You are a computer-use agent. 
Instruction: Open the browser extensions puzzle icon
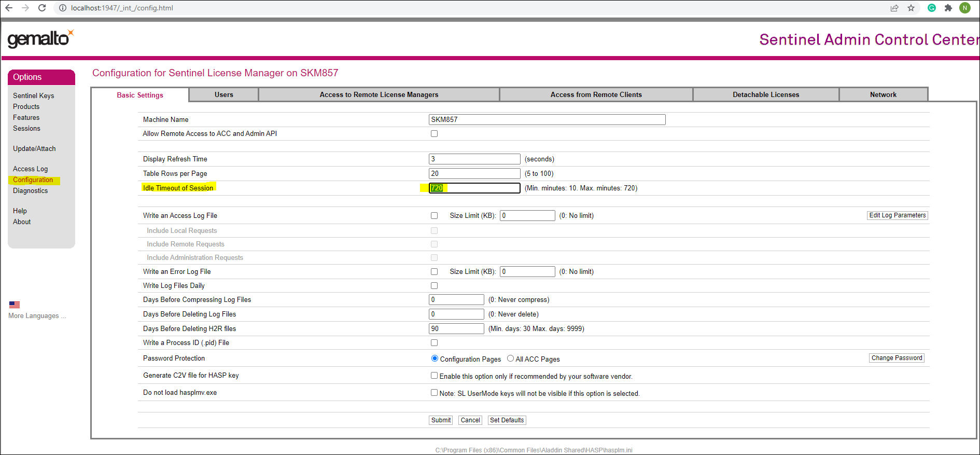(948, 8)
